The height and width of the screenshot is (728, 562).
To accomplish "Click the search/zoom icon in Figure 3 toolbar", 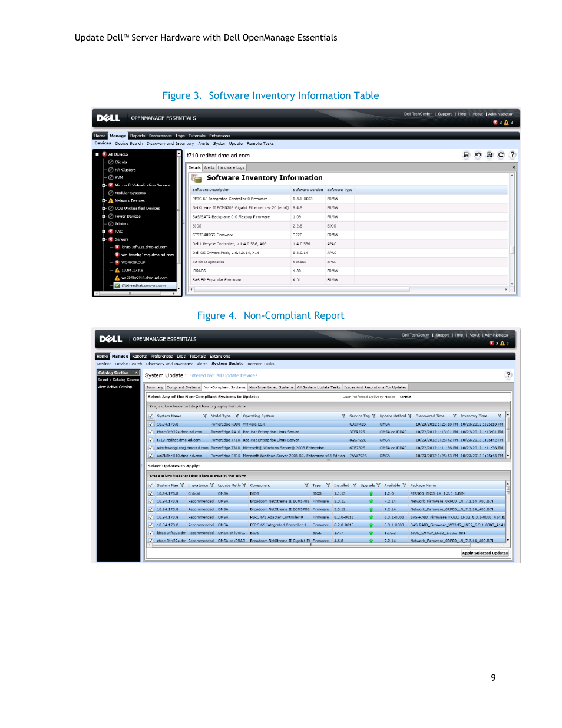I will click(490, 155).
